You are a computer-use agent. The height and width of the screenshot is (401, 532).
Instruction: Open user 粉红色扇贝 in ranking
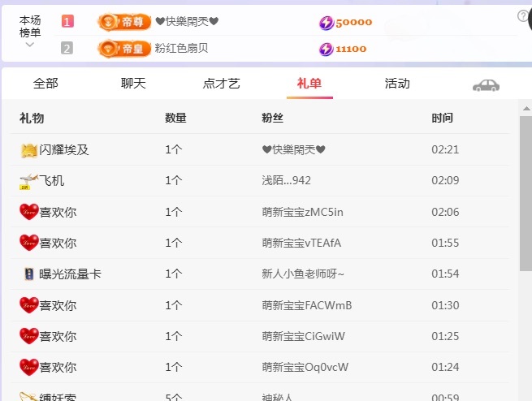click(x=181, y=48)
